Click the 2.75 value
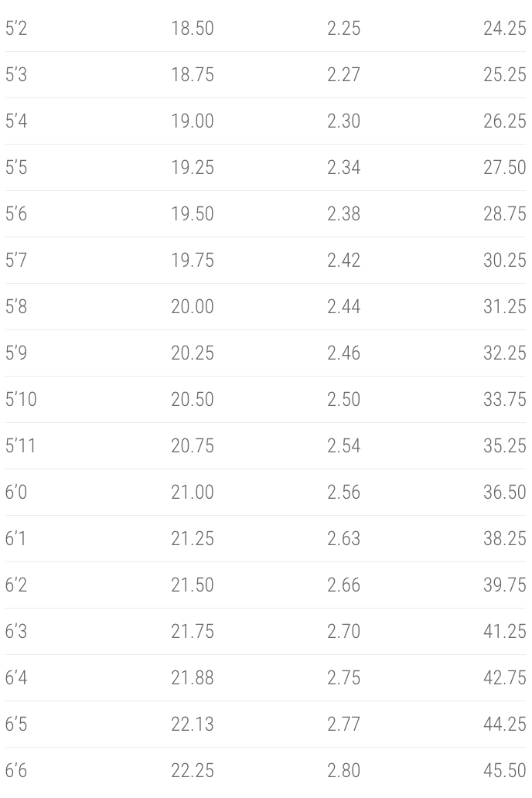The image size is (532, 798). click(343, 678)
